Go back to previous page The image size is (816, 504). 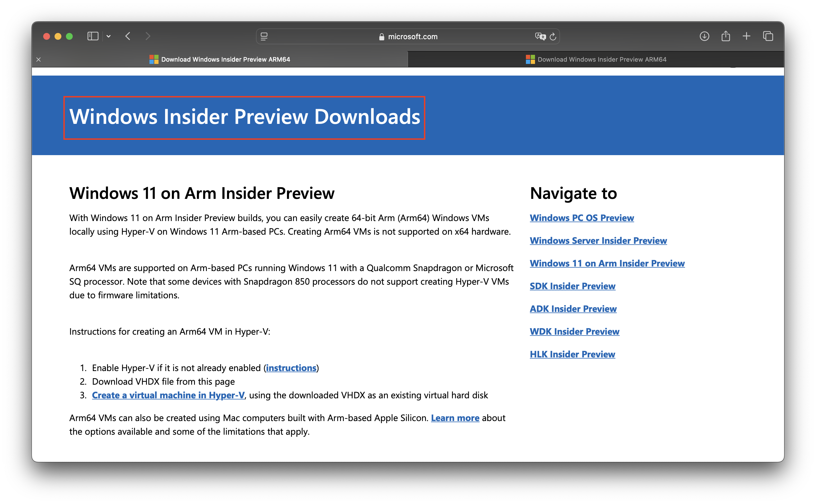128,36
